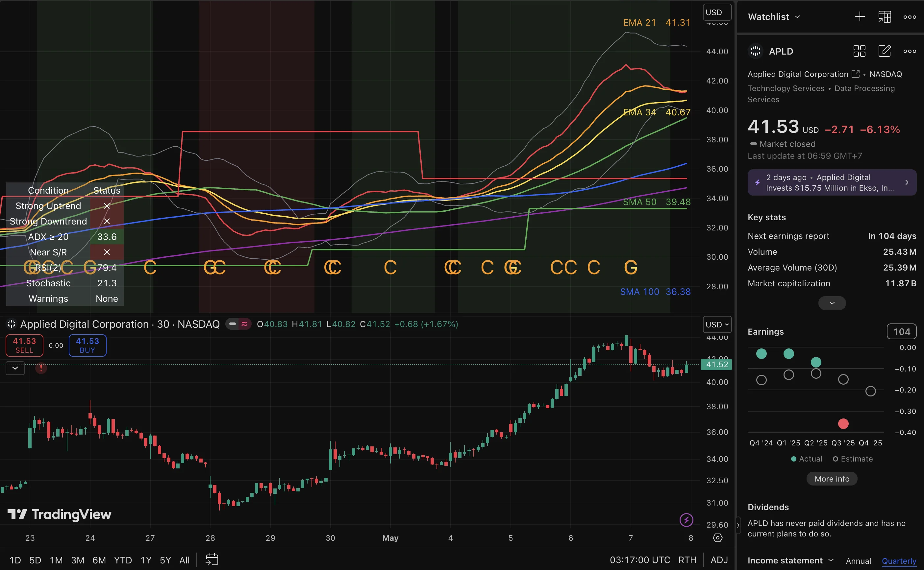Switch income statement to Annual
This screenshot has height=570, width=924.
pos(859,561)
